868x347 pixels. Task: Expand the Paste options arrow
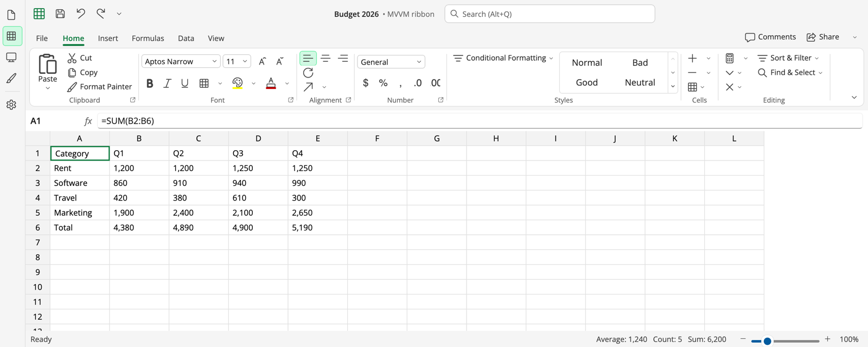coord(48,88)
